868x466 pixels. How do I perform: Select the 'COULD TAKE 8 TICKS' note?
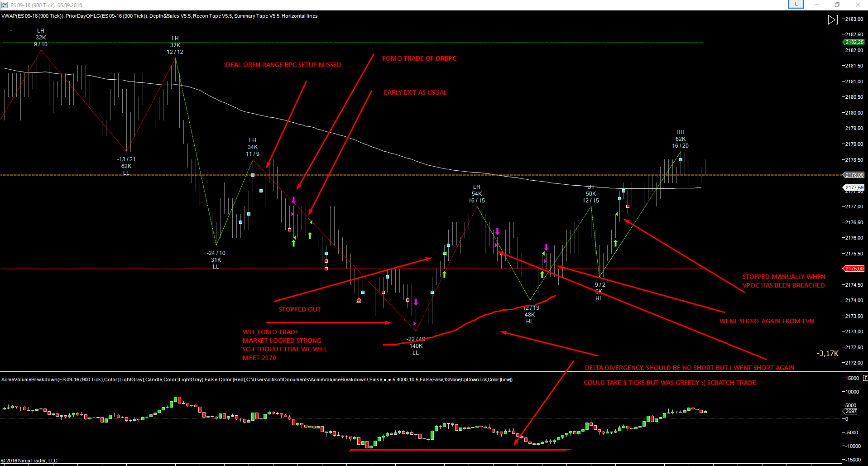click(x=670, y=383)
